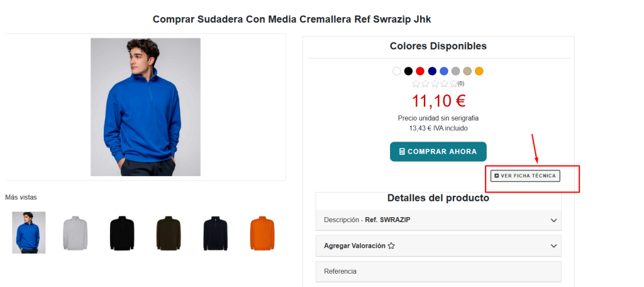Open Ver Ficha Técnica button
The image size is (644, 287).
pyautogui.click(x=525, y=176)
